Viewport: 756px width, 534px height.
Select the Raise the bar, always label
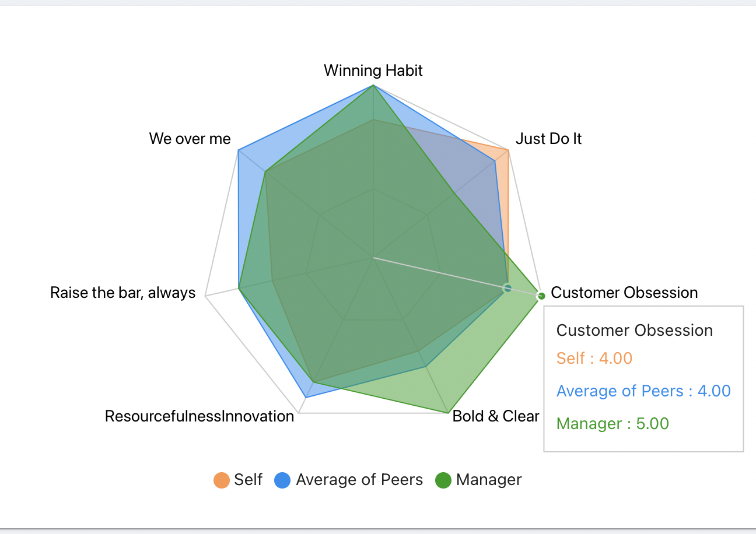123,293
